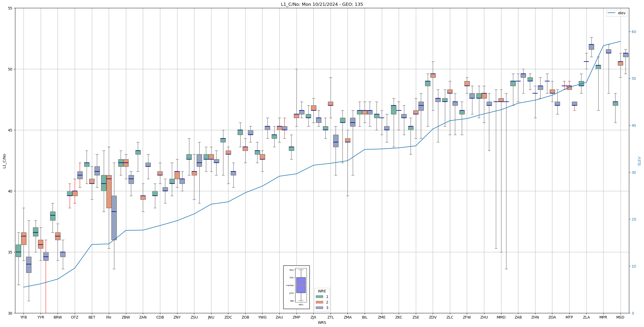Image resolution: width=644 pixels, height=327 pixels.
Task: Click the YYR station label
Action: (x=41, y=317)
